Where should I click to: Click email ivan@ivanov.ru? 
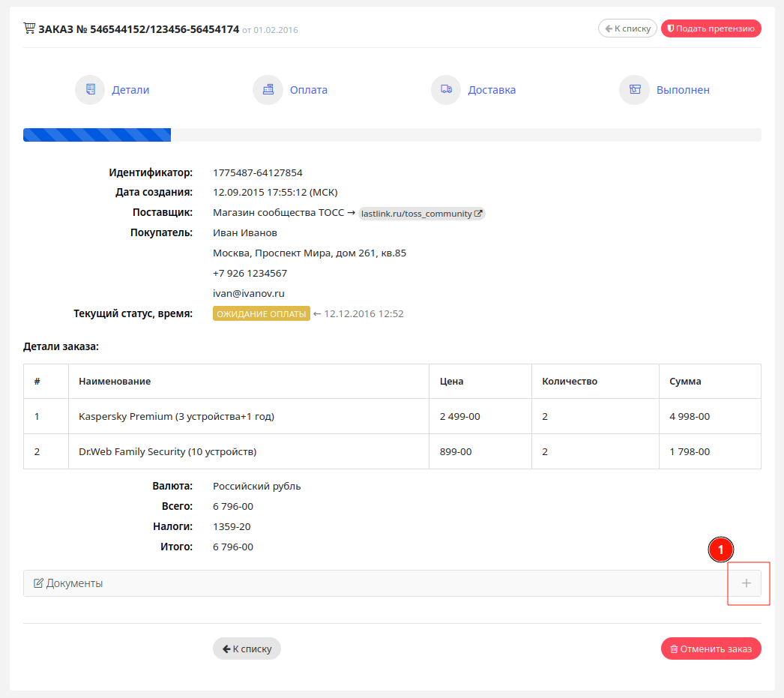249,293
